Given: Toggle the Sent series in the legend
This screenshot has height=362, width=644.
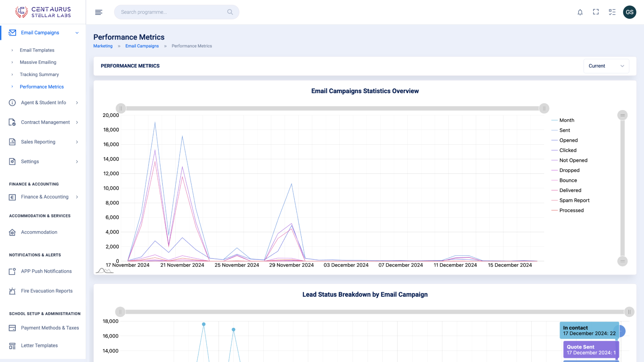Looking at the screenshot, I should click(565, 130).
